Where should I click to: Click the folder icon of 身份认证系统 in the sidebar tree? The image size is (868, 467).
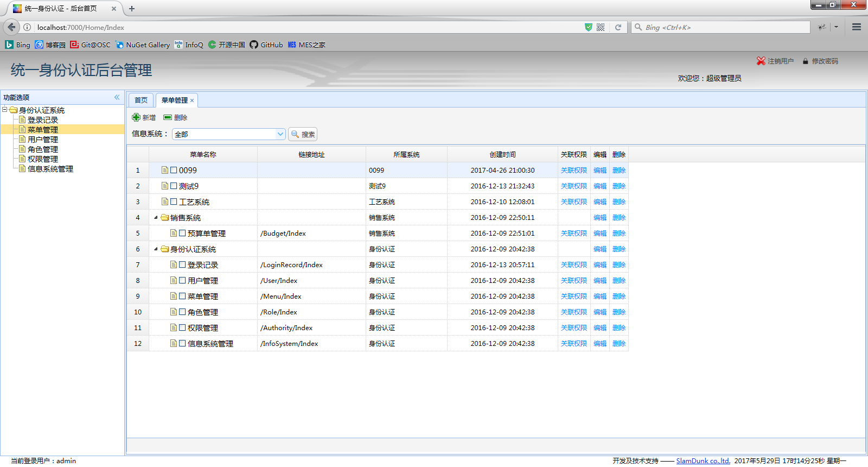pyautogui.click(x=14, y=110)
